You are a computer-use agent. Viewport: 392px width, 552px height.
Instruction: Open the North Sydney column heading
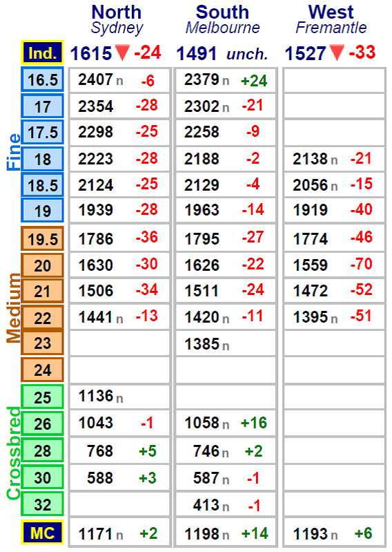click(117, 19)
